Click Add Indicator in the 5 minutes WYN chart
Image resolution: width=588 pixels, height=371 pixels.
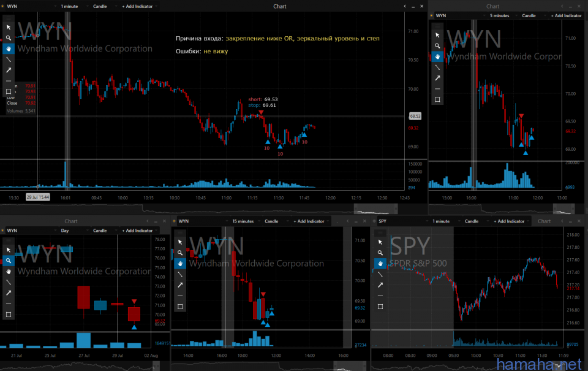coord(566,16)
